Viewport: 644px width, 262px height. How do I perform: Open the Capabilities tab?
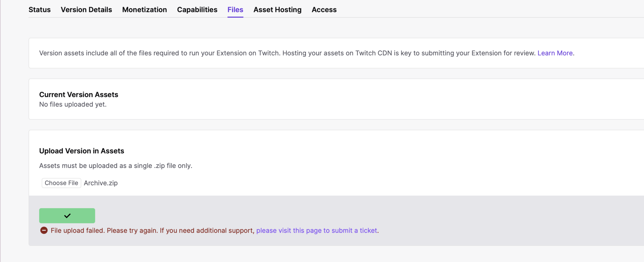tap(197, 10)
